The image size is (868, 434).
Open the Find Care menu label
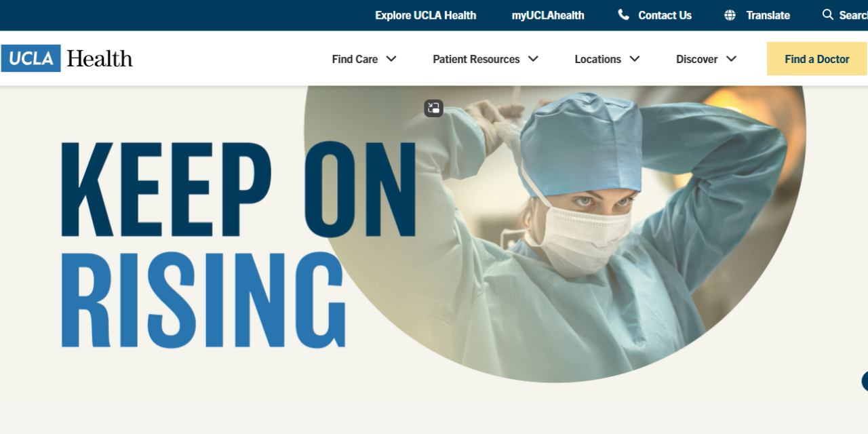point(355,59)
